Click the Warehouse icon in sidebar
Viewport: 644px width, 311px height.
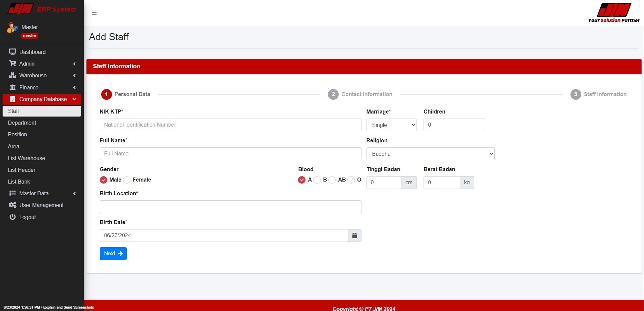pyautogui.click(x=13, y=75)
